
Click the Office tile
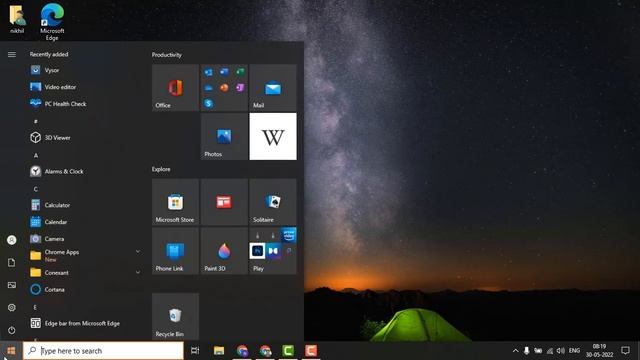176,87
